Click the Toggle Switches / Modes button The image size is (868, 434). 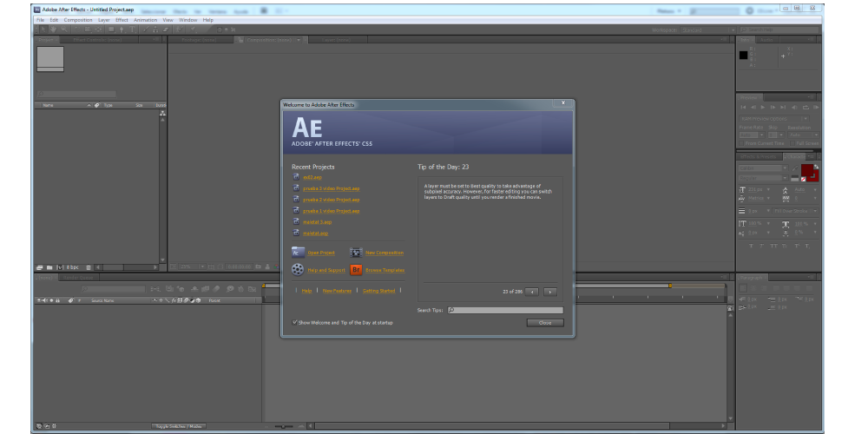click(178, 426)
